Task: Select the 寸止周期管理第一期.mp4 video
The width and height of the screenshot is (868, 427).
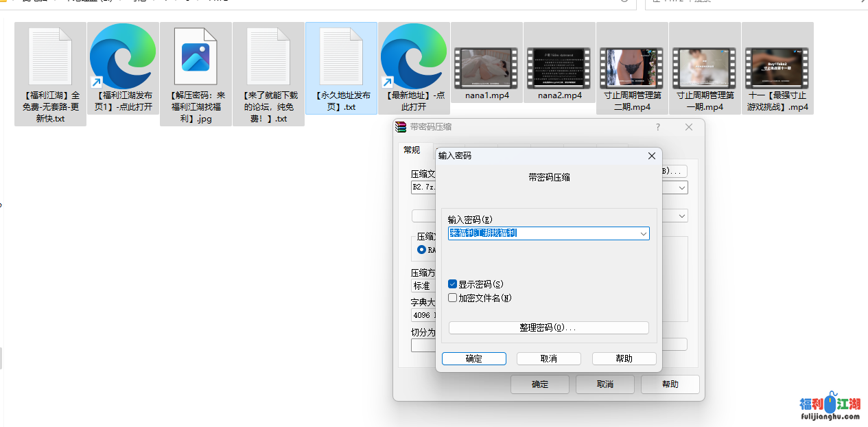Action: (x=705, y=67)
